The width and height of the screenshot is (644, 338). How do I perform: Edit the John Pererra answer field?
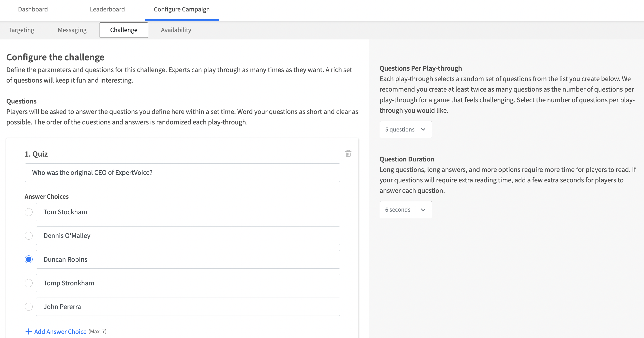click(188, 307)
